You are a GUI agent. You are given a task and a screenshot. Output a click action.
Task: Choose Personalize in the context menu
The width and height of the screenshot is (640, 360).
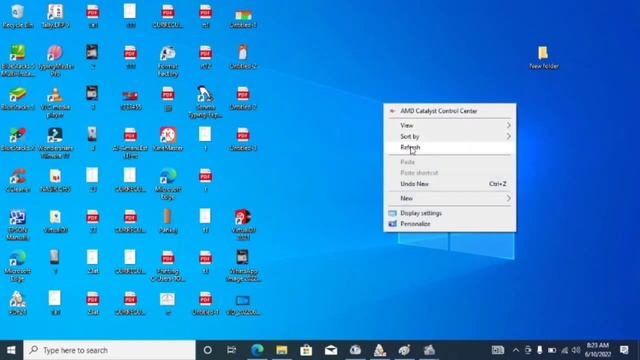tap(450, 224)
